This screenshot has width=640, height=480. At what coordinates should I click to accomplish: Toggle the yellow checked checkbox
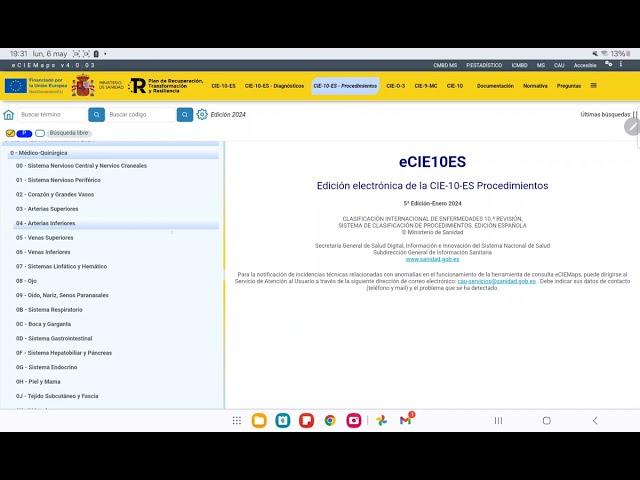10,133
